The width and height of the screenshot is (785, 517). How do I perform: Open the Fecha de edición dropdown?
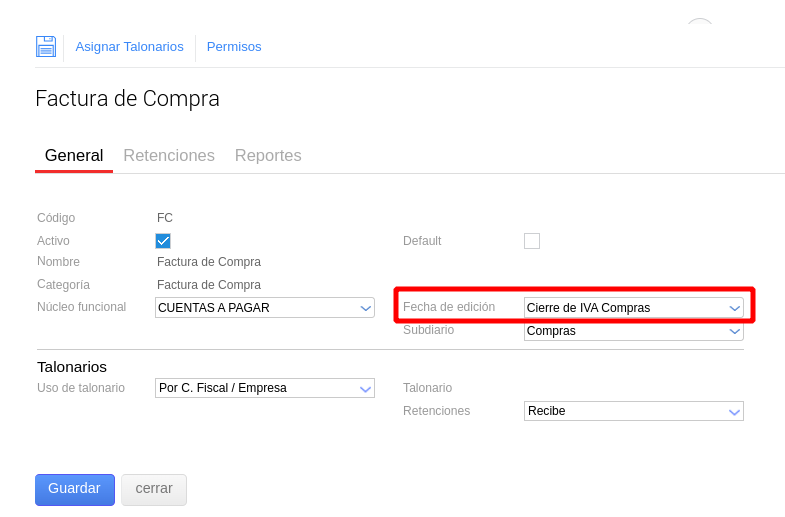(x=634, y=308)
